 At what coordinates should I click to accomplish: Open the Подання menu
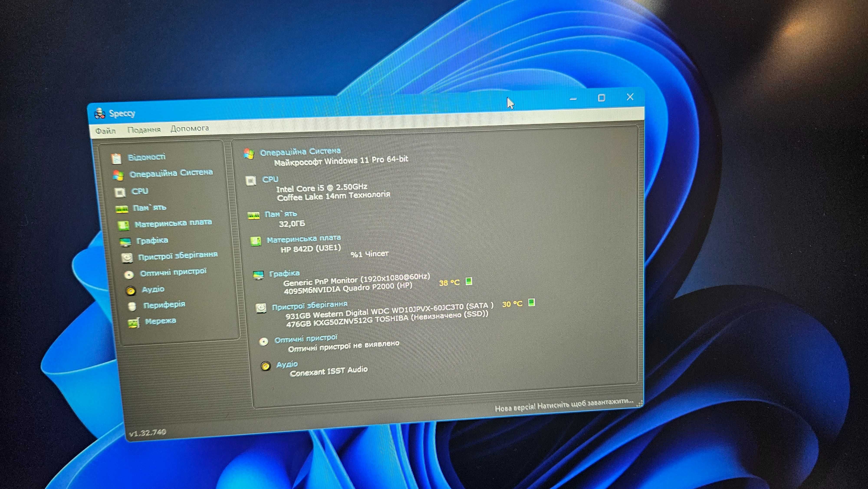(144, 129)
